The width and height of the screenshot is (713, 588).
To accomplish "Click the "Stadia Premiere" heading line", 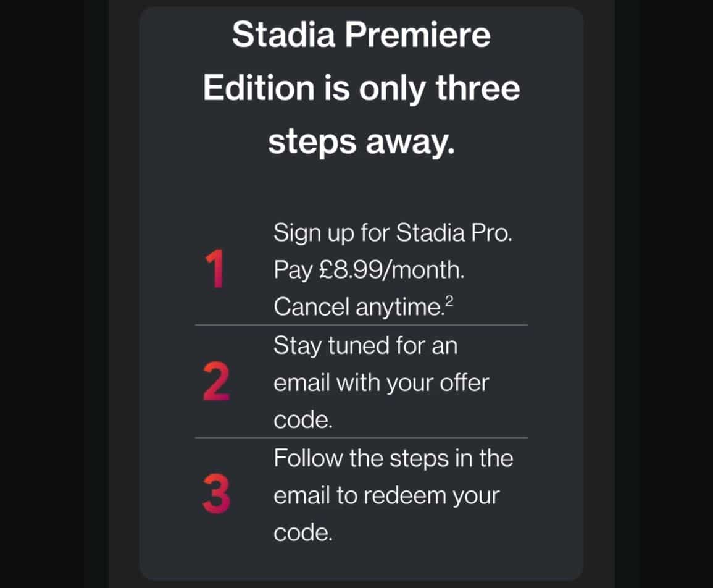I will [x=361, y=36].
